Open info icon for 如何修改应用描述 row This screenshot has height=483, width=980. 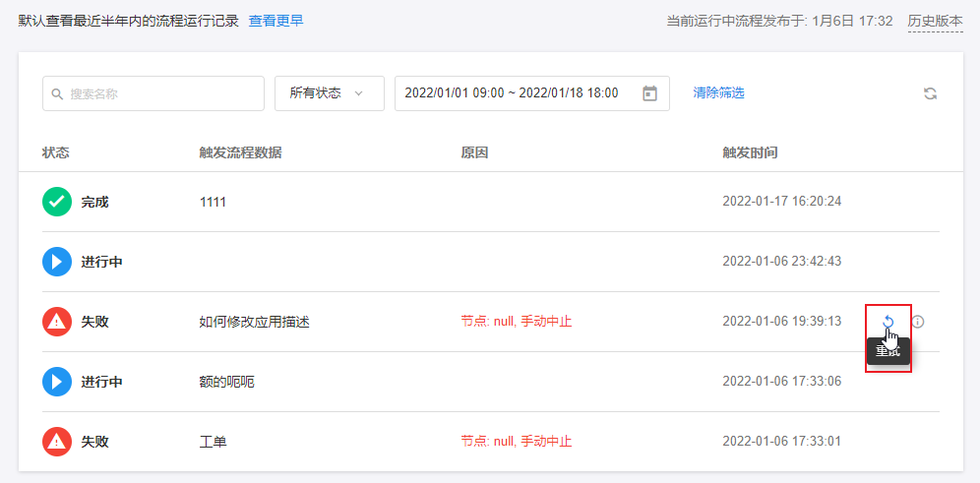pyautogui.click(x=918, y=322)
